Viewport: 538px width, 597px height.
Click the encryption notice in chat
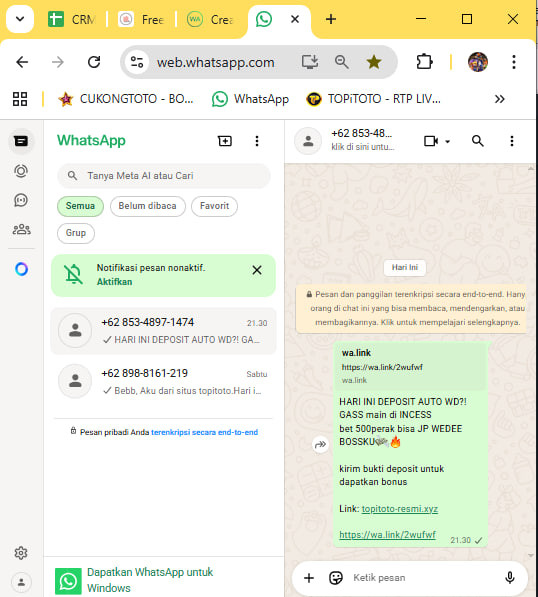(x=411, y=308)
